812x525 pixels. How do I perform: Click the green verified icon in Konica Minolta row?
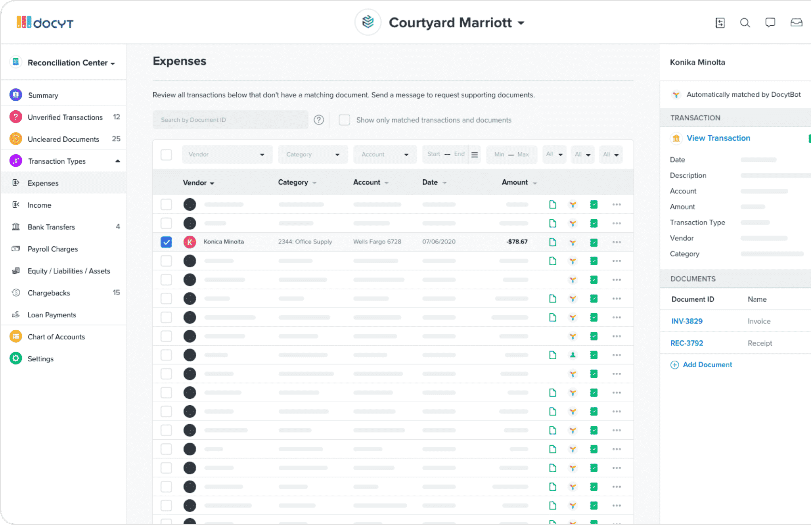594,242
